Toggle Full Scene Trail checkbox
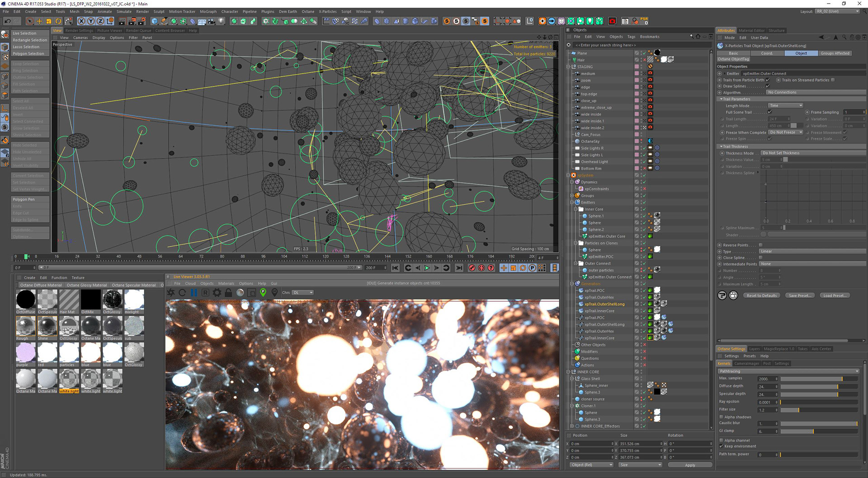 click(x=770, y=112)
